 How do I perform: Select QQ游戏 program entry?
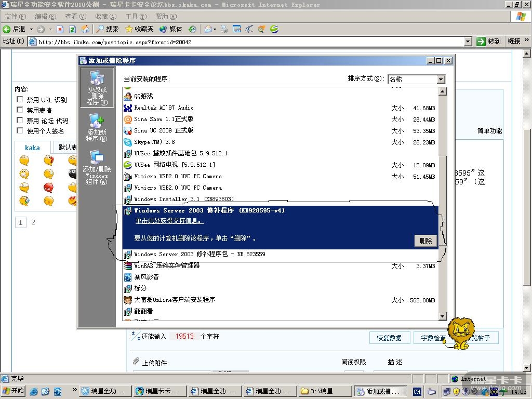coord(280,96)
